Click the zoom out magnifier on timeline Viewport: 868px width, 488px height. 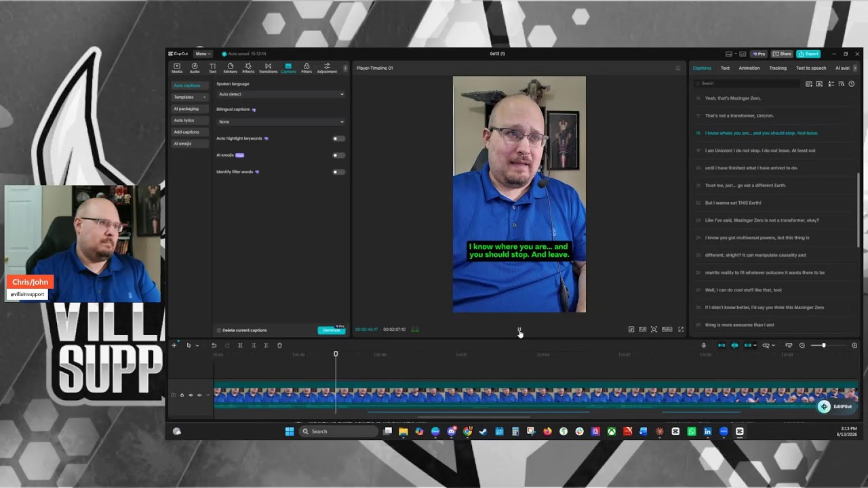[x=802, y=345]
